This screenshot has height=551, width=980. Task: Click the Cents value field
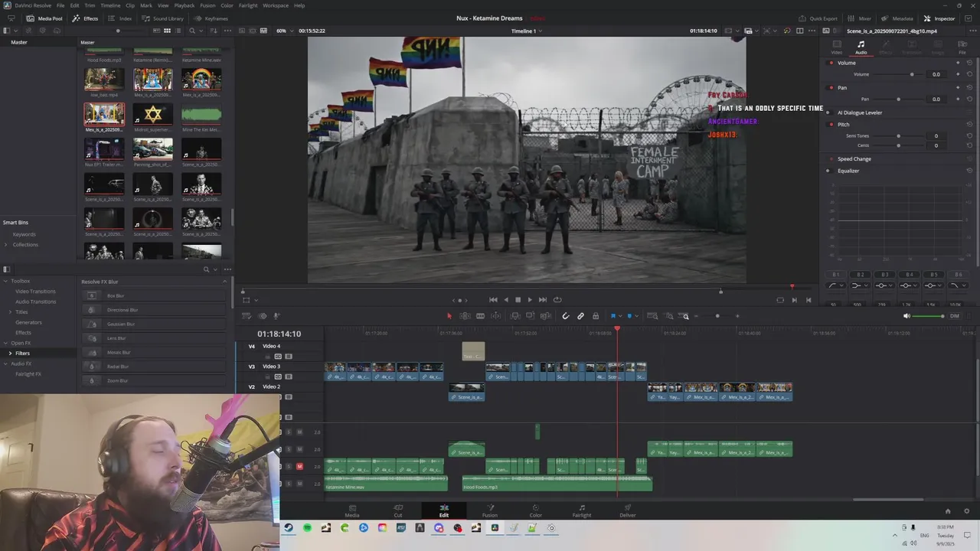[936, 145]
